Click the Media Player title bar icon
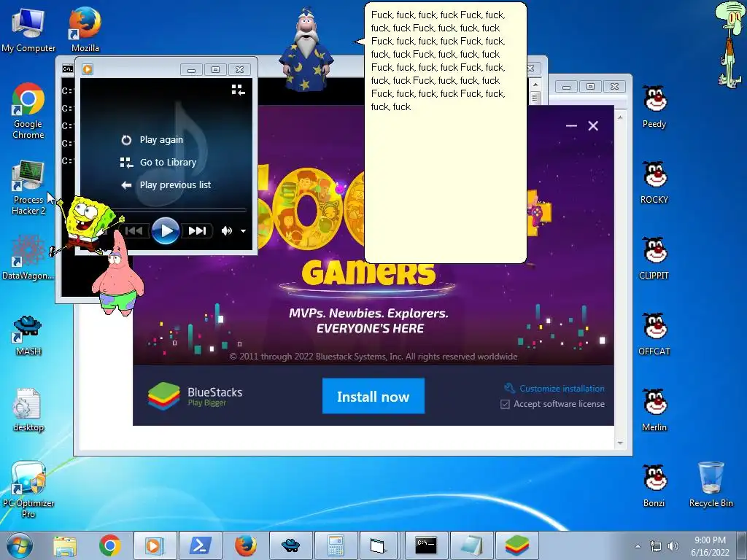This screenshot has height=560, width=747. pyautogui.click(x=88, y=69)
